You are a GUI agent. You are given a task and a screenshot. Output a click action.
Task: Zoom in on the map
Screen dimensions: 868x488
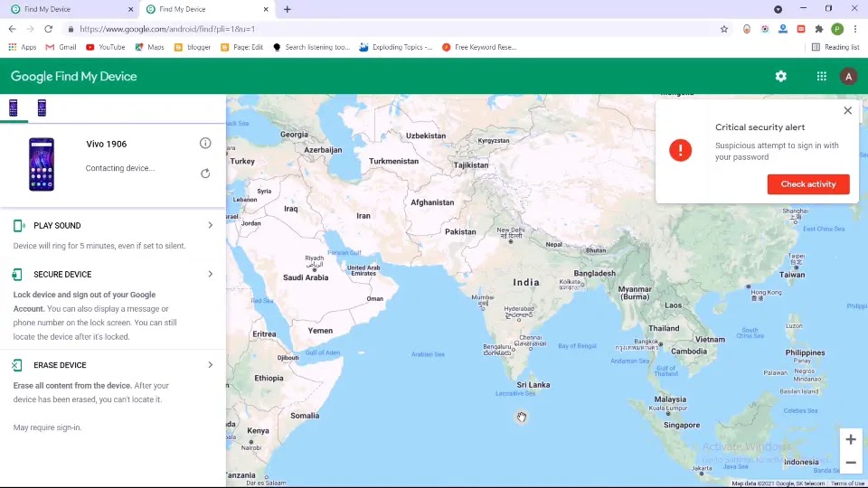(x=851, y=440)
